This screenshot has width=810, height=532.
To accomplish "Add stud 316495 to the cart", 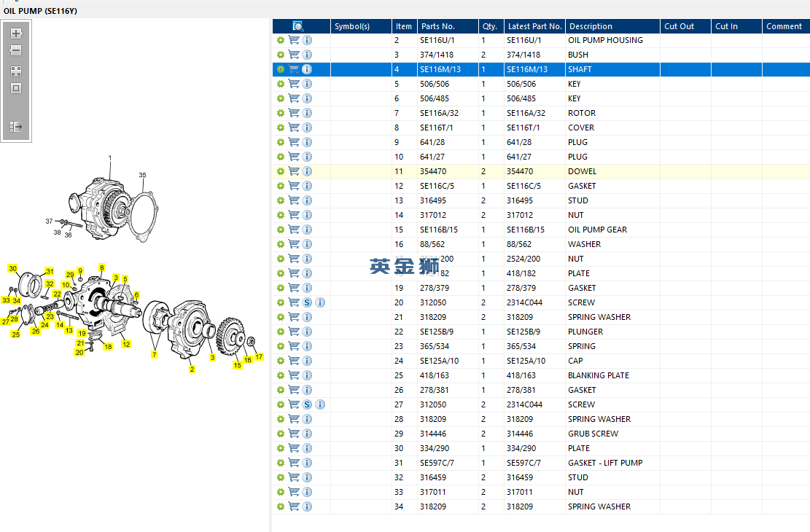I will [294, 200].
